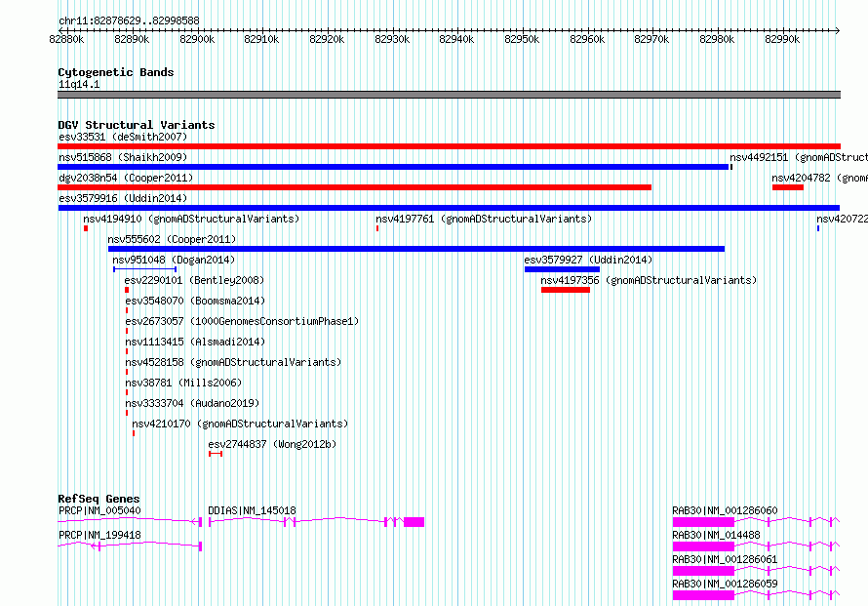
Task: Click the 82950k ruler tick label
Action: [522, 39]
